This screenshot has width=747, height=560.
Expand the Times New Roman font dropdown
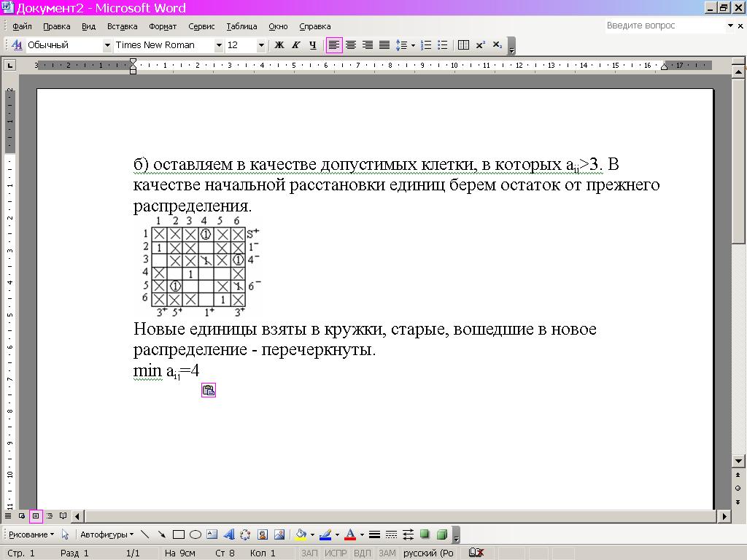(x=218, y=45)
